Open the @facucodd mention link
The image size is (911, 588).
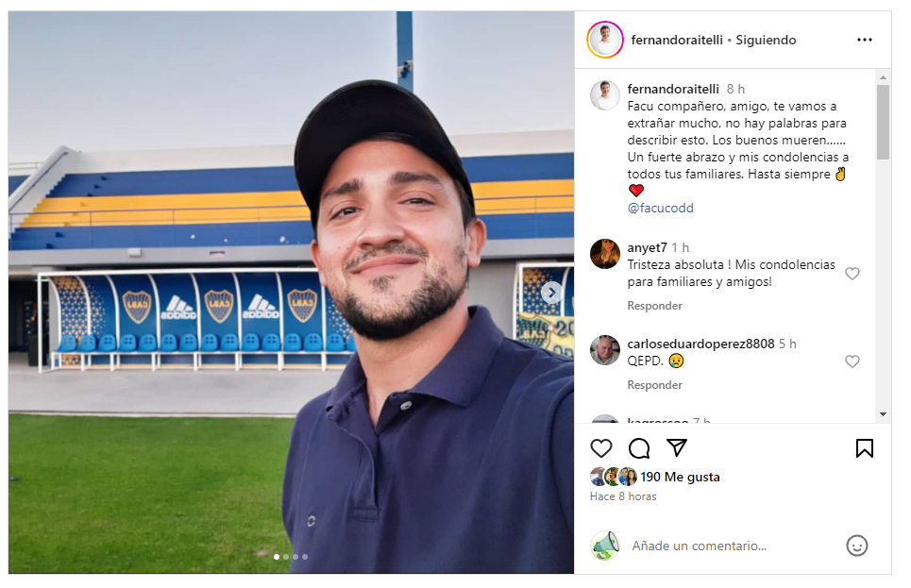pos(660,208)
